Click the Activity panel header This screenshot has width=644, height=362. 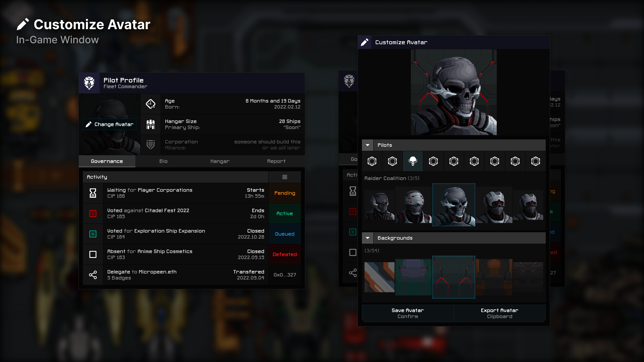(x=175, y=177)
